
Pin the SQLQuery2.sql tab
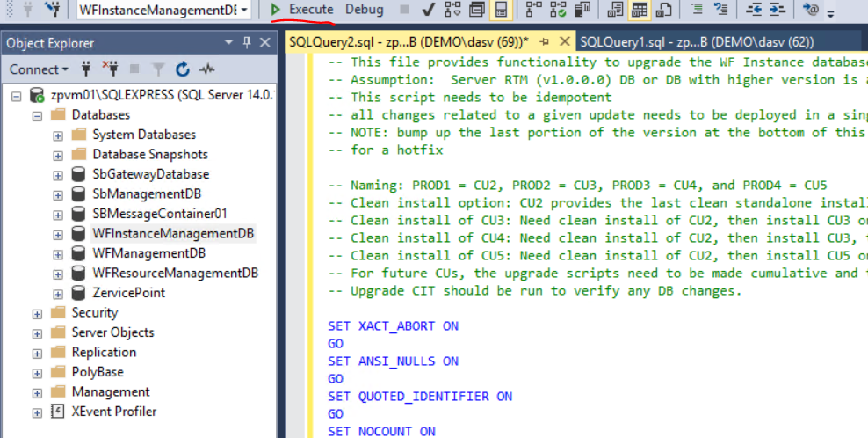pos(544,42)
